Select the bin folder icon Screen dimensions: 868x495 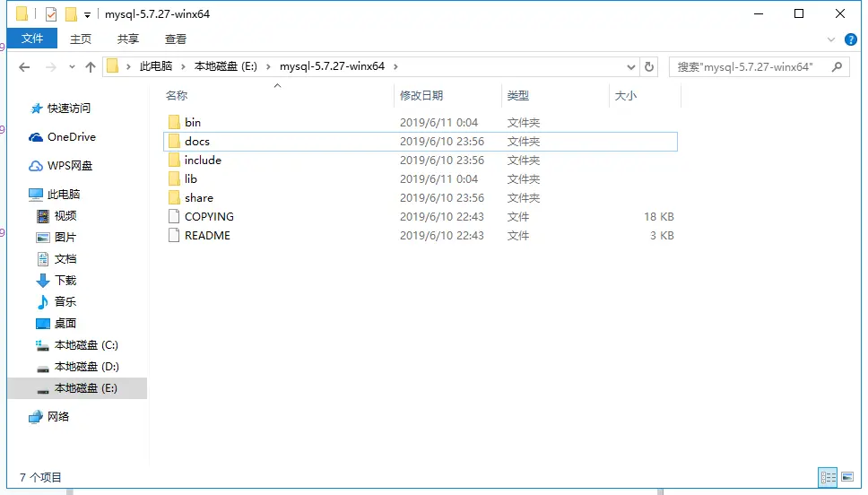[x=174, y=122]
